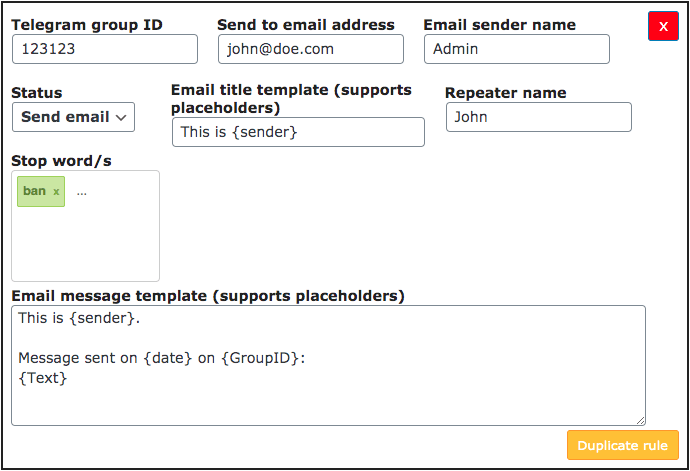Click the red X close button
This screenshot has height=471, width=690.
pos(663,26)
